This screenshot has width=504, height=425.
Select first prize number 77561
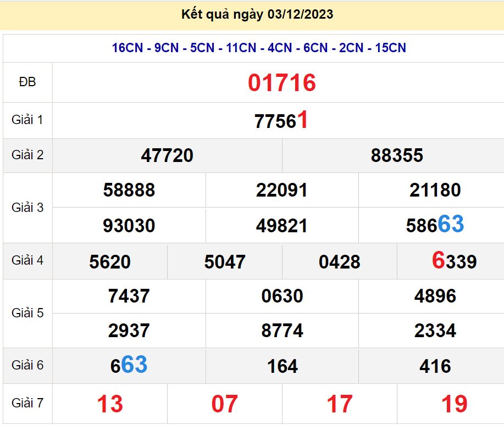281,121
